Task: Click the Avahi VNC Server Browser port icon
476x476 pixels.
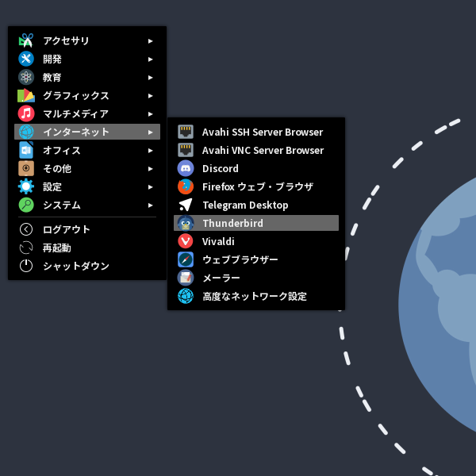Action: [186, 150]
